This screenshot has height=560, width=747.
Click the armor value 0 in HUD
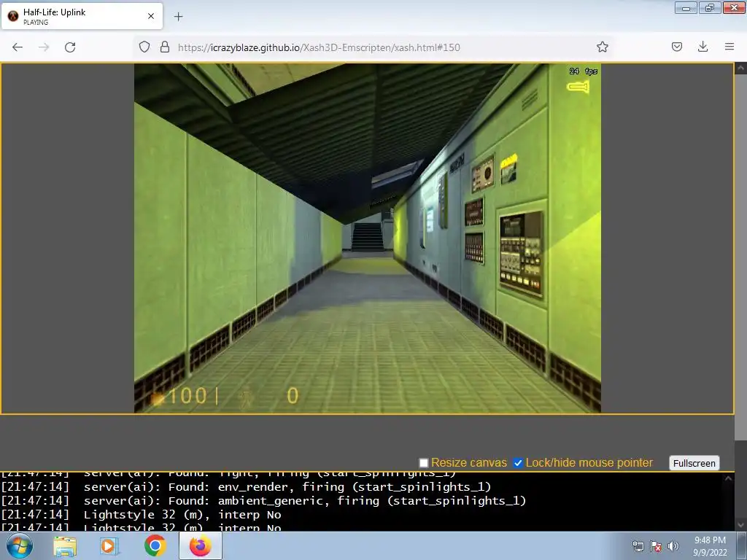tap(293, 396)
